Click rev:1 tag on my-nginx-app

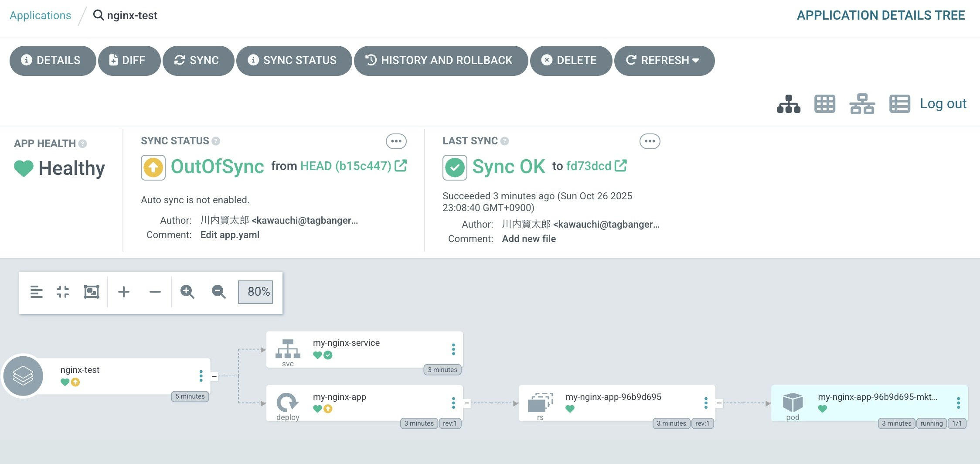coord(450,423)
